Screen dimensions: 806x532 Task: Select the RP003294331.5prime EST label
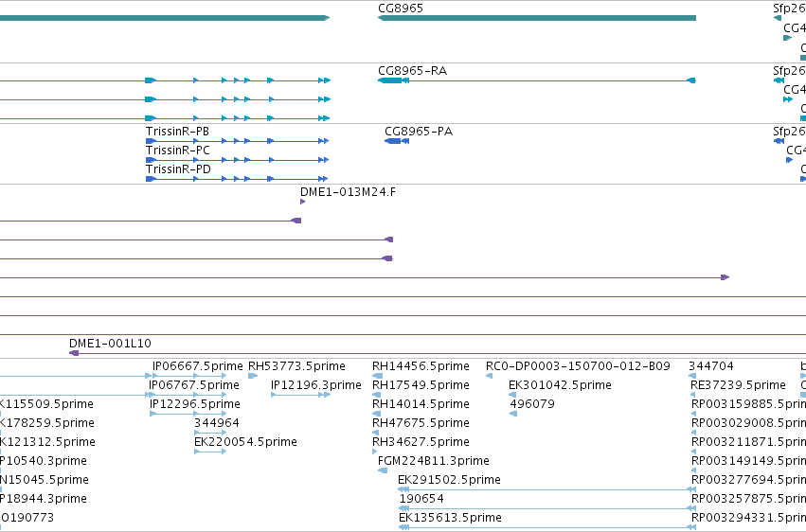point(748,518)
